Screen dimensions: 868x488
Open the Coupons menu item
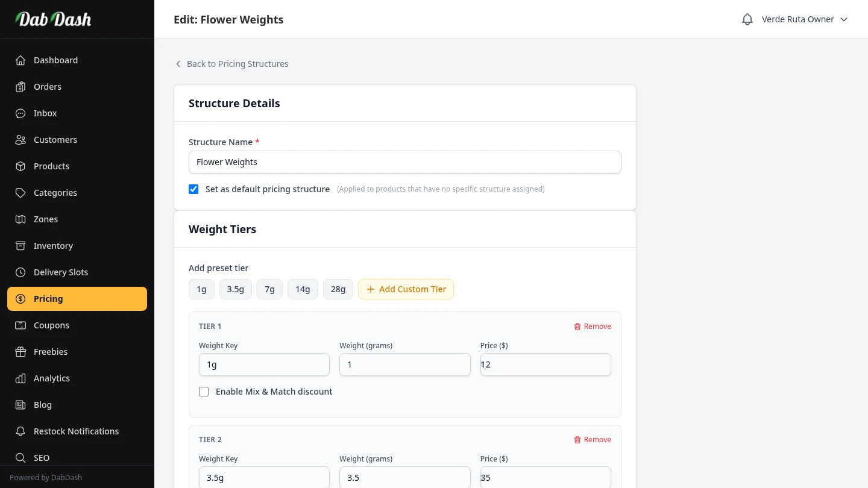coord(51,325)
